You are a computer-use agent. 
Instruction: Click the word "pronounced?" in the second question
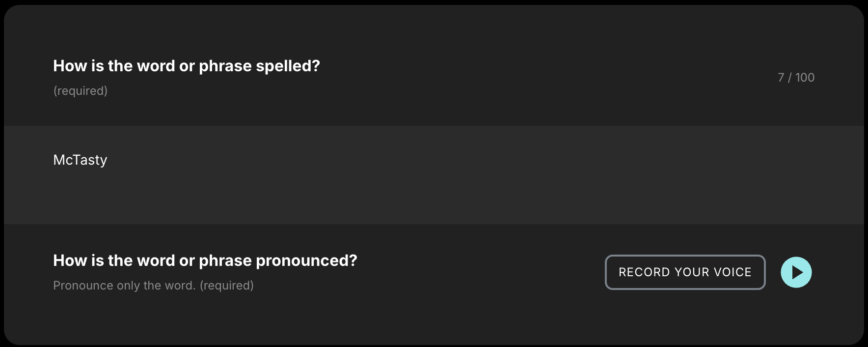click(x=306, y=260)
